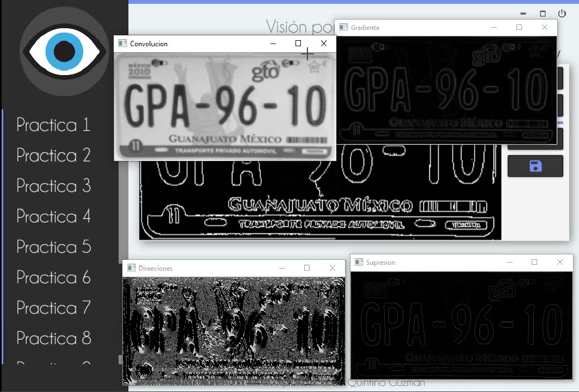Click the Gradiente title bar text
579x392 pixels.
365,28
